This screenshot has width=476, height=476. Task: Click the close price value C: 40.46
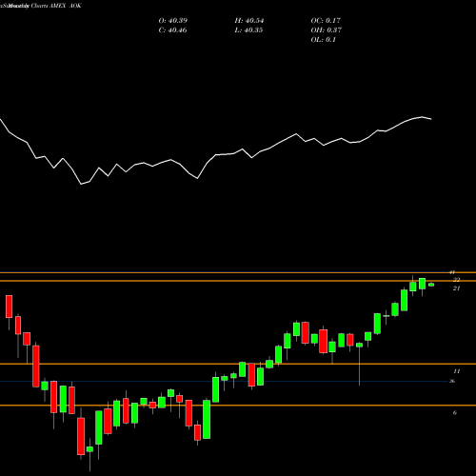(x=172, y=30)
